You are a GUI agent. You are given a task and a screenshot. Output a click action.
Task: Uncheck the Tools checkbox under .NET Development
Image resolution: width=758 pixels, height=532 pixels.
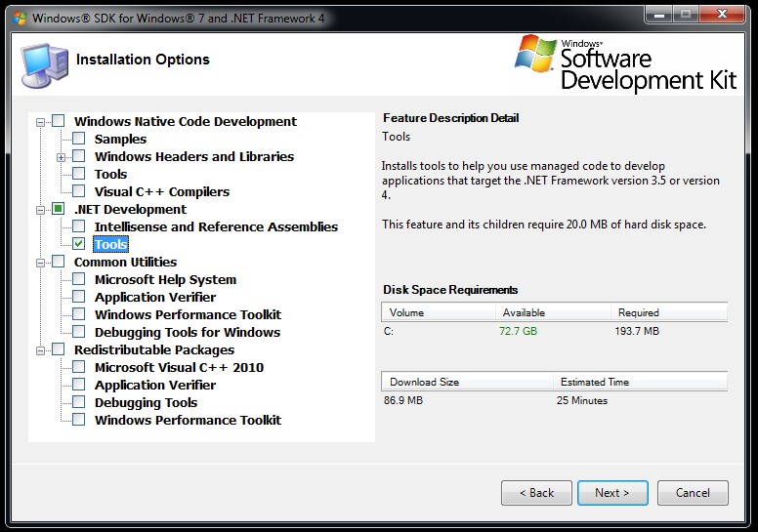79,244
